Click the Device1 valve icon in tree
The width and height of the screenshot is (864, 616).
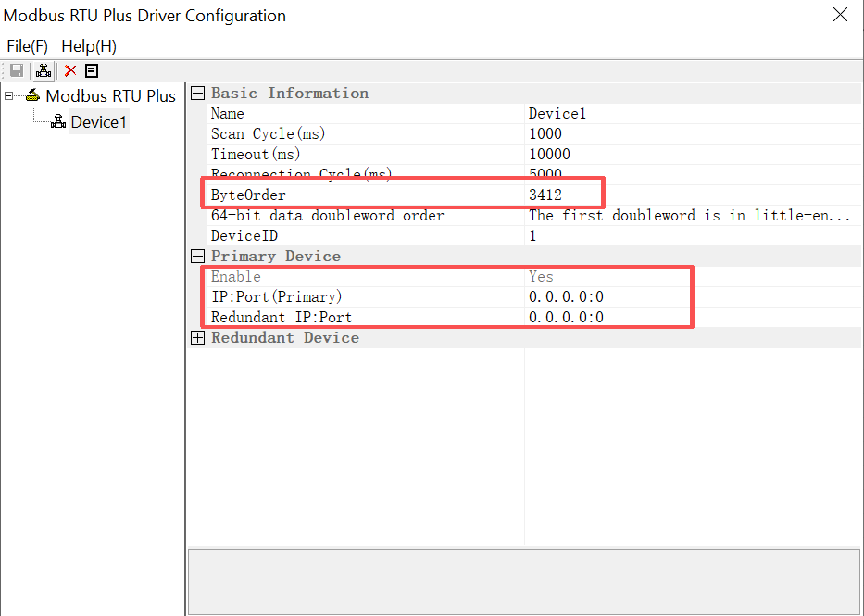coord(57,122)
